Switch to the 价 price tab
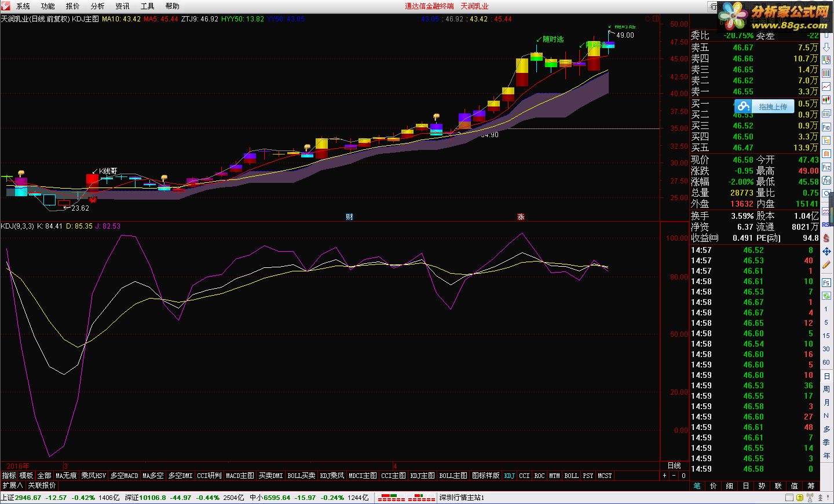Image resolution: width=834 pixels, height=504 pixels. (714, 486)
